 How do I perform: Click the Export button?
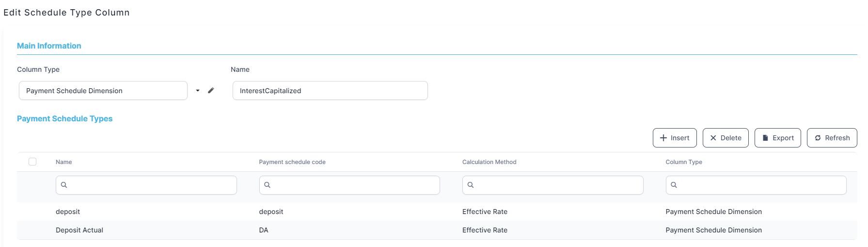(777, 138)
